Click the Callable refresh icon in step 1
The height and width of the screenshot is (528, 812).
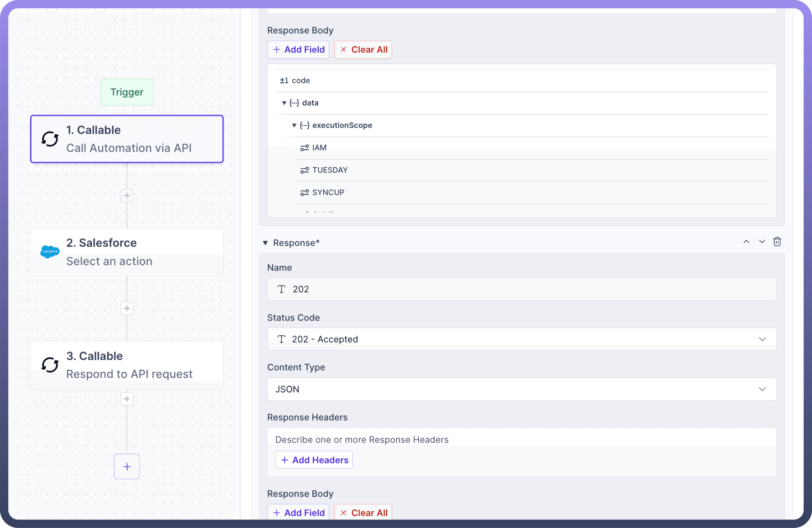50,139
